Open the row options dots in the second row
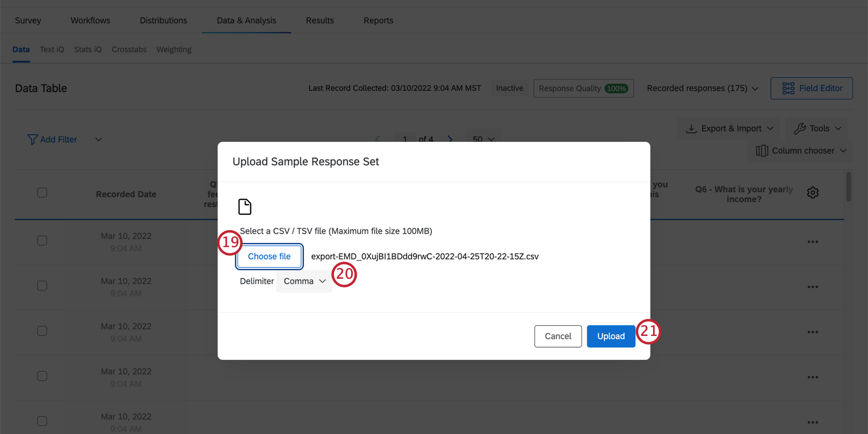Viewport: 868px width, 434px height. tap(813, 287)
